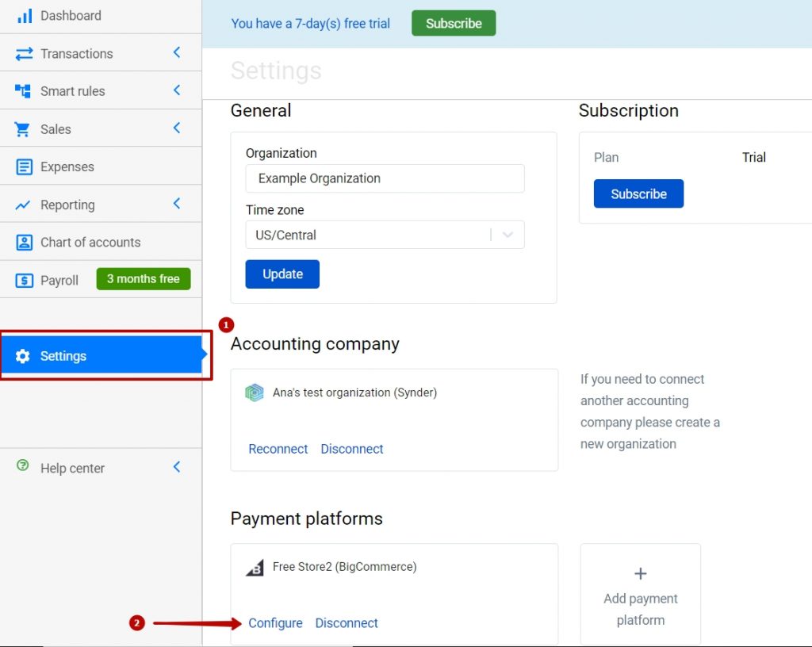Image resolution: width=812 pixels, height=647 pixels.
Task: Click Configure link for Free Store2
Action: [275, 623]
